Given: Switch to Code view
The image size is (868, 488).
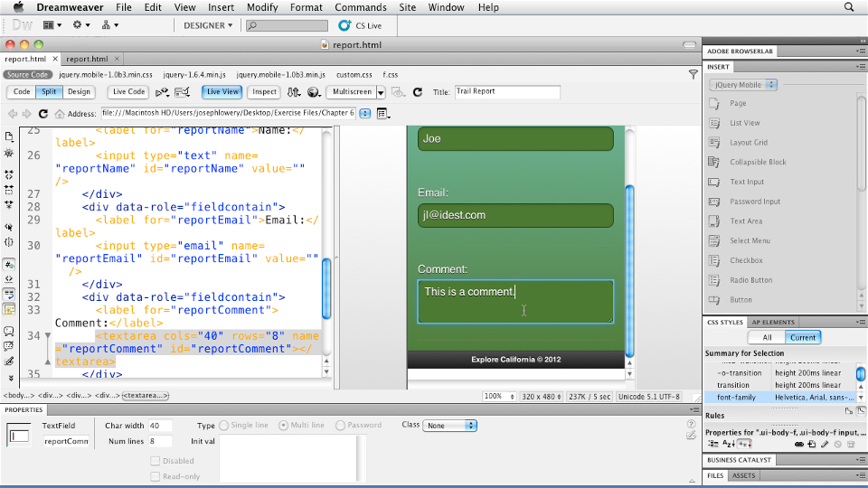Looking at the screenshot, I should (x=22, y=92).
